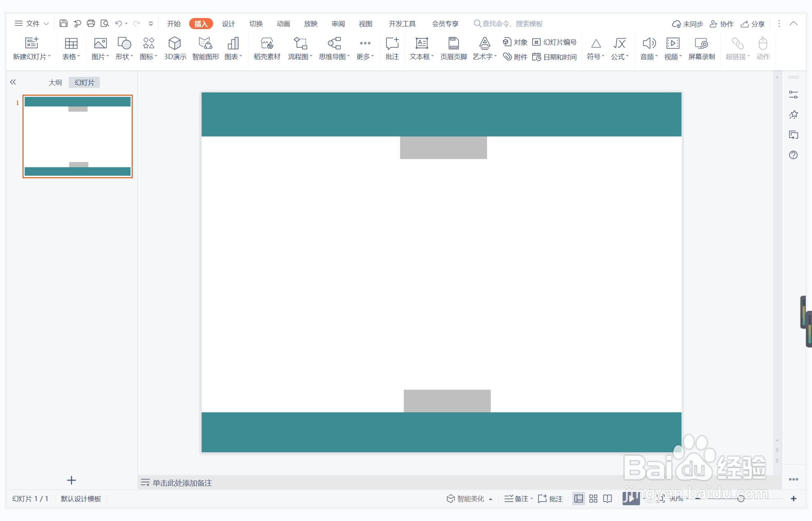Collapse the slide panel with double chevron
Screen dimensions: 812x521
(x=13, y=82)
